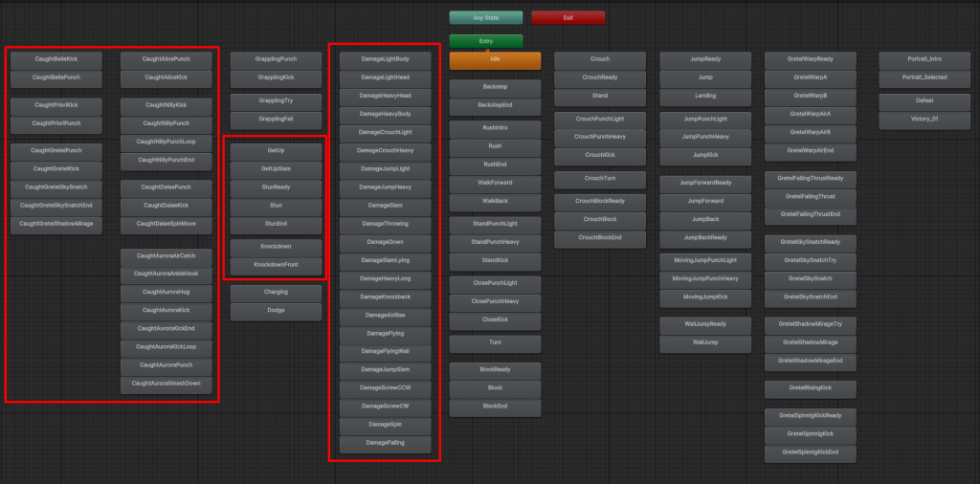Viewport: 980px width, 484px height.
Task: Click the Victory_01 state node
Action: [x=924, y=120]
